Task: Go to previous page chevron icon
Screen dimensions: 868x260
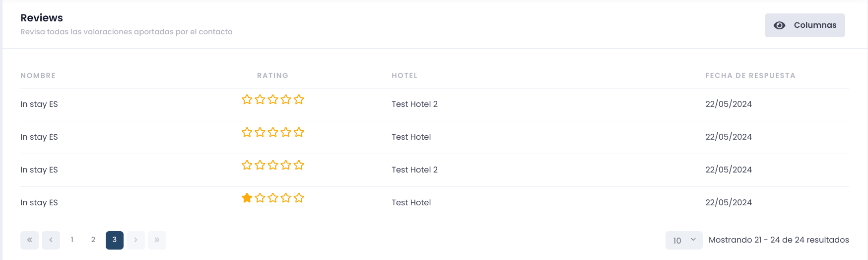Action: pos(51,240)
